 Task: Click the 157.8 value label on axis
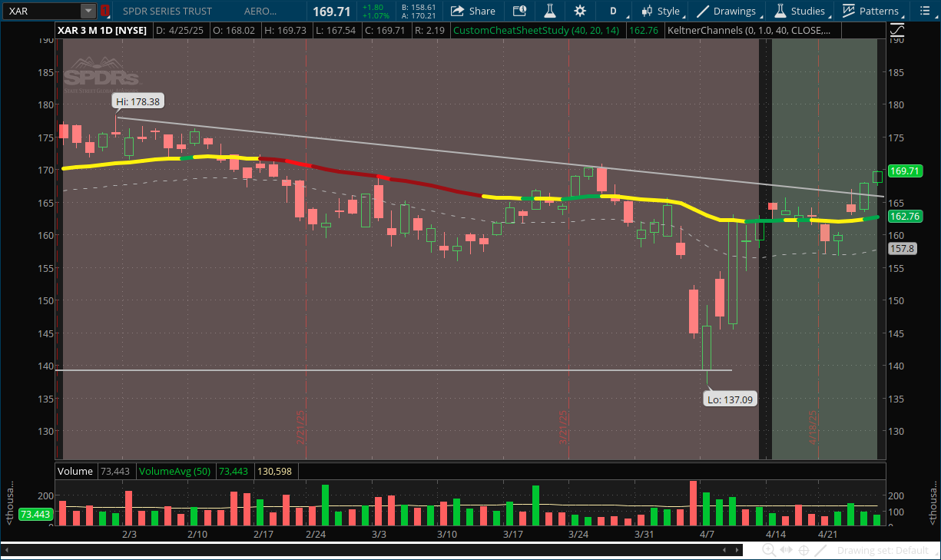pyautogui.click(x=902, y=249)
